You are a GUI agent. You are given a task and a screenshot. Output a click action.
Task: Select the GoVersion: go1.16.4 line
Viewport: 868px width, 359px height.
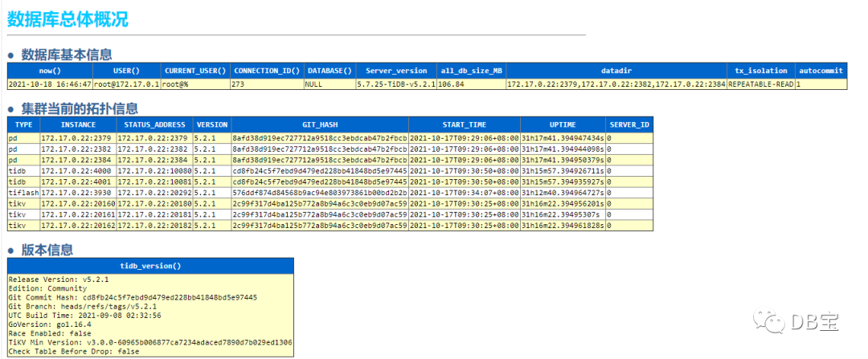pyautogui.click(x=50, y=324)
